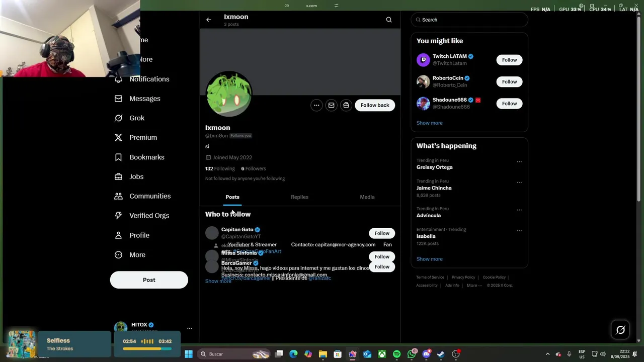Expand the More menu in the sidebar
The image size is (644, 362).
pyautogui.click(x=130, y=255)
